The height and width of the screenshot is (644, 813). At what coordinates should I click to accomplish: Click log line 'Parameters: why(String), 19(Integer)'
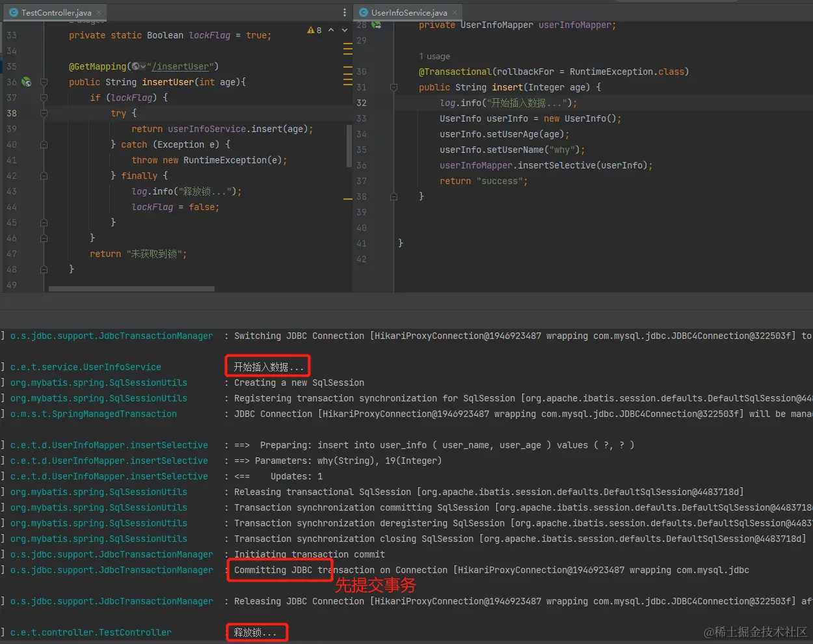(349, 461)
